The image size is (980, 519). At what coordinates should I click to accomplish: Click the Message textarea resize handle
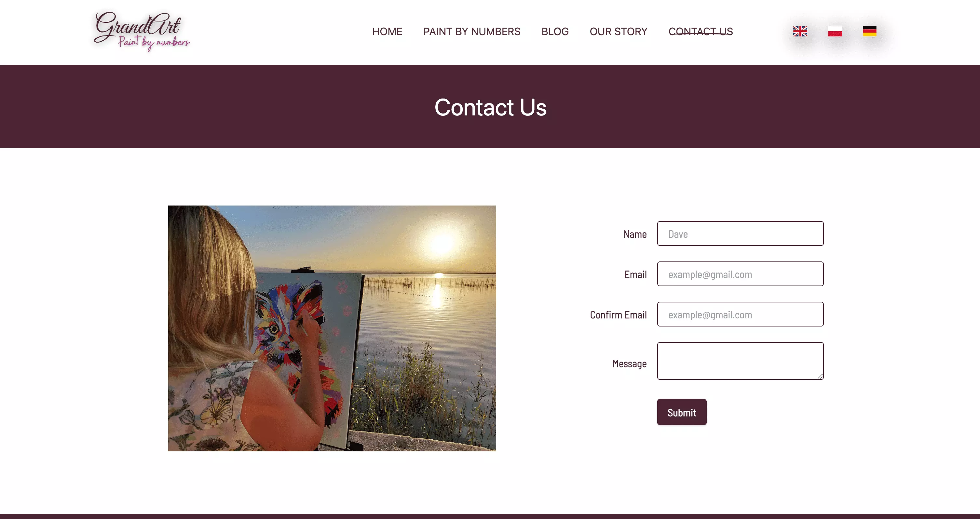(820, 376)
